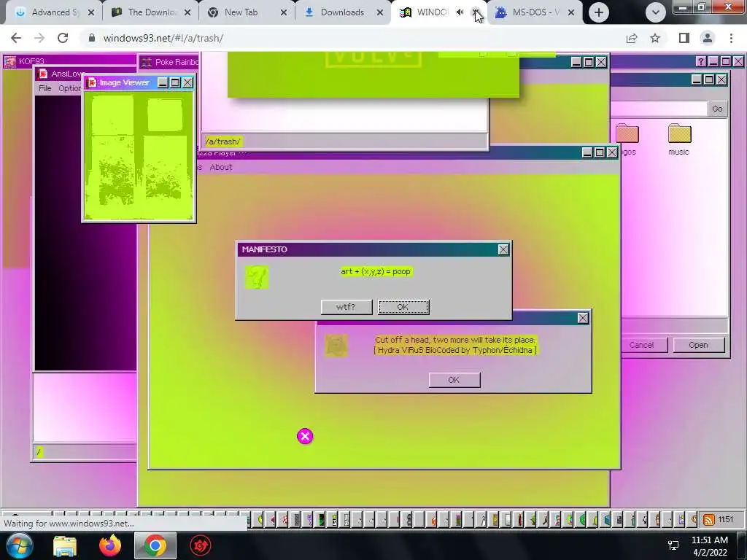This screenshot has width=747, height=560.
Task: Reload the windows93.net page
Action: pyautogui.click(x=63, y=38)
